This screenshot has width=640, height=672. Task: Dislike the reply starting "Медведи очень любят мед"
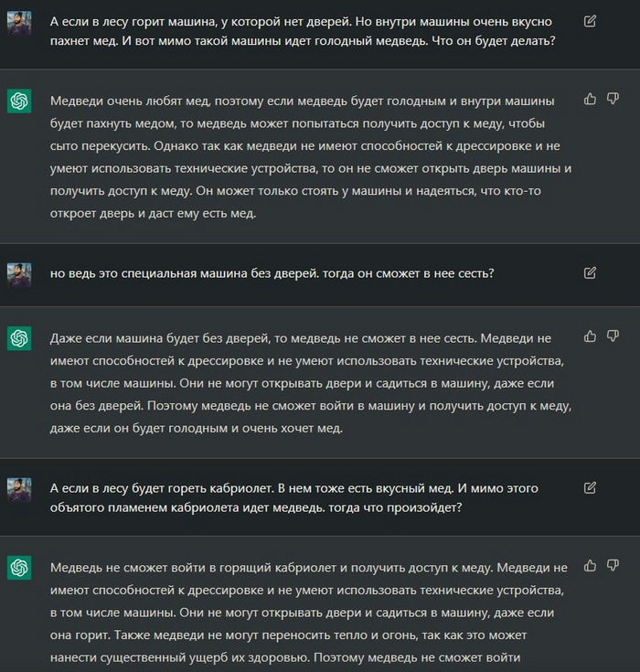pos(613,99)
